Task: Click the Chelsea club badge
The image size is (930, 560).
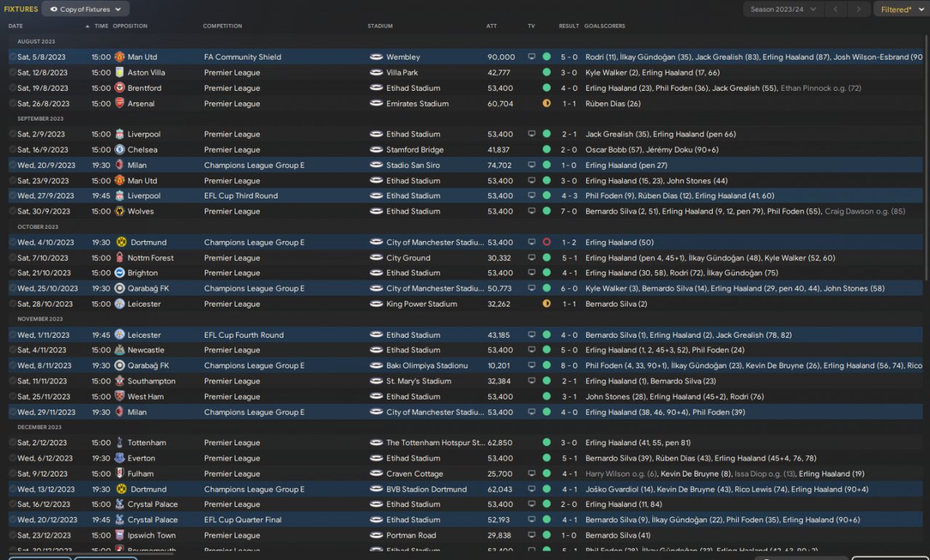Action: coord(119,150)
